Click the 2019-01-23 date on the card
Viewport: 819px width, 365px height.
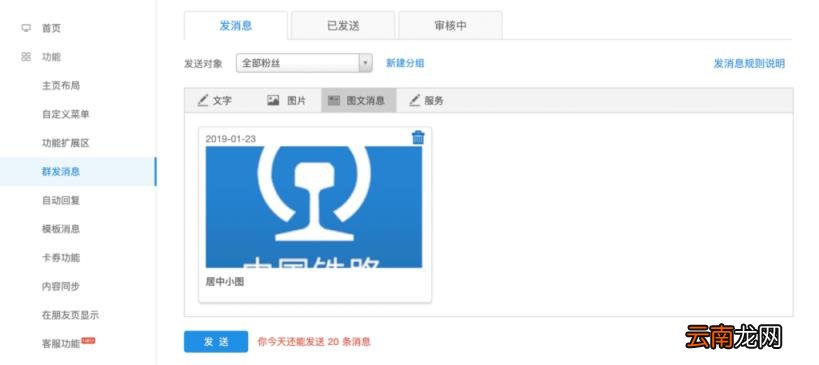click(x=230, y=139)
